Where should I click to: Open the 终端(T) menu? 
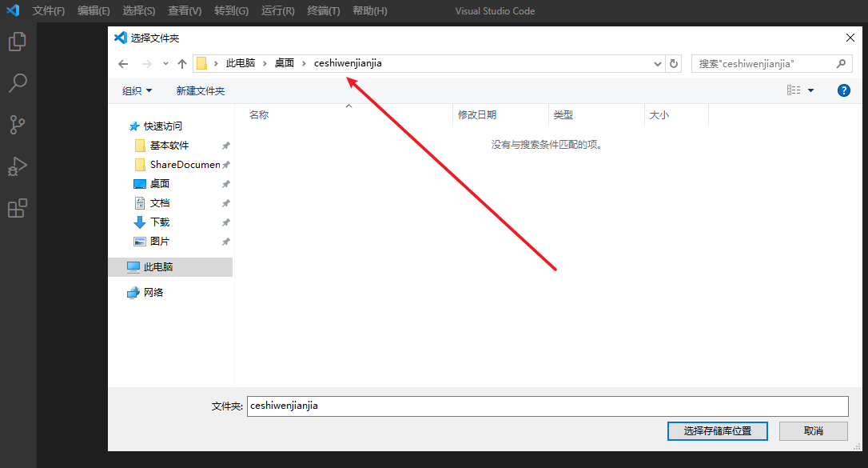pos(323,10)
